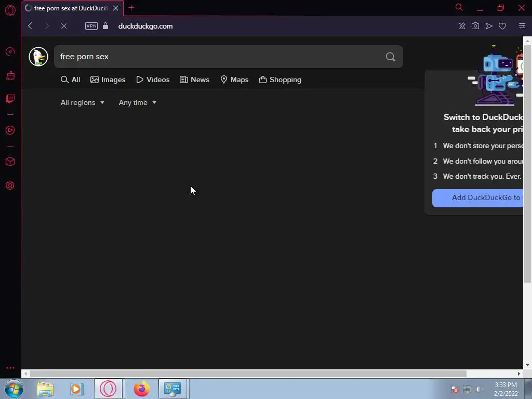Open the send/flow arrow icon
This screenshot has height=399, width=532.
489,26
